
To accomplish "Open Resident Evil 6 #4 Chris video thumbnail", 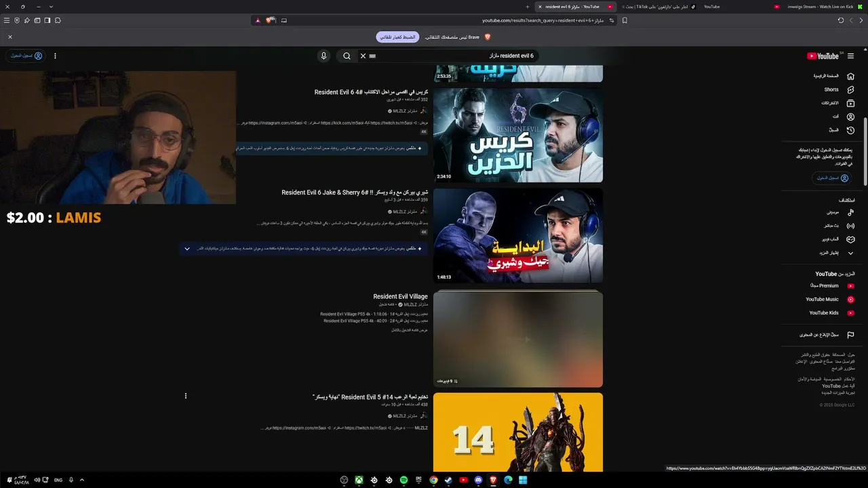I will 518,136.
